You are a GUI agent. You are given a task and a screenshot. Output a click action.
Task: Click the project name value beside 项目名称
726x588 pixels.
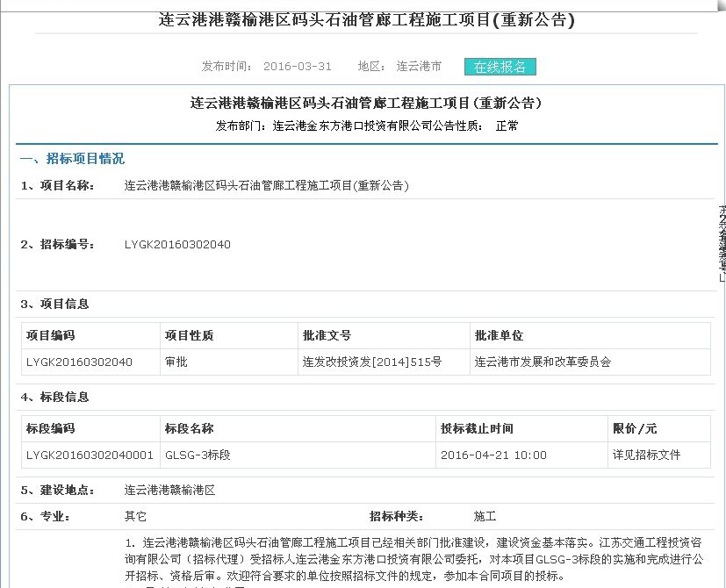(266, 186)
